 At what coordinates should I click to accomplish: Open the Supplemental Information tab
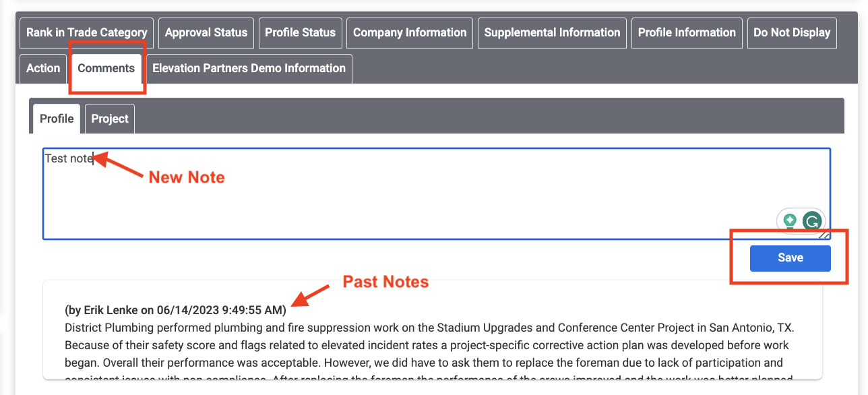[552, 32]
